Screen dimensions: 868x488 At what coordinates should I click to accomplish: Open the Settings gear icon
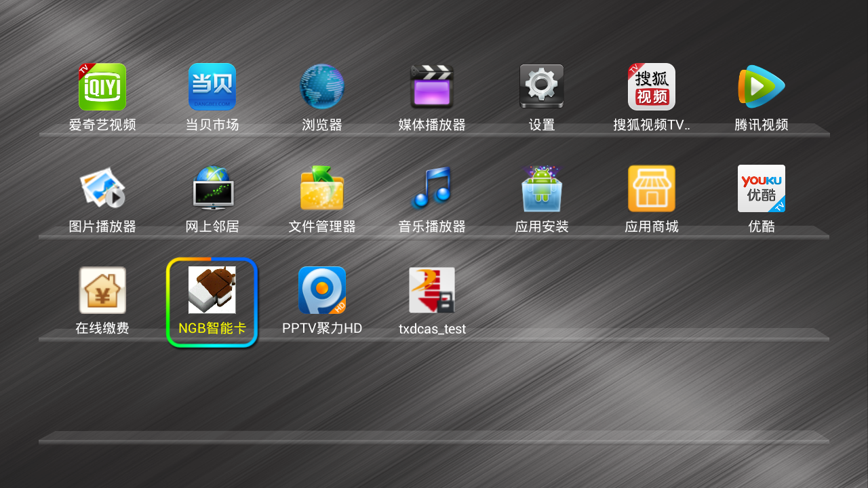tap(542, 87)
